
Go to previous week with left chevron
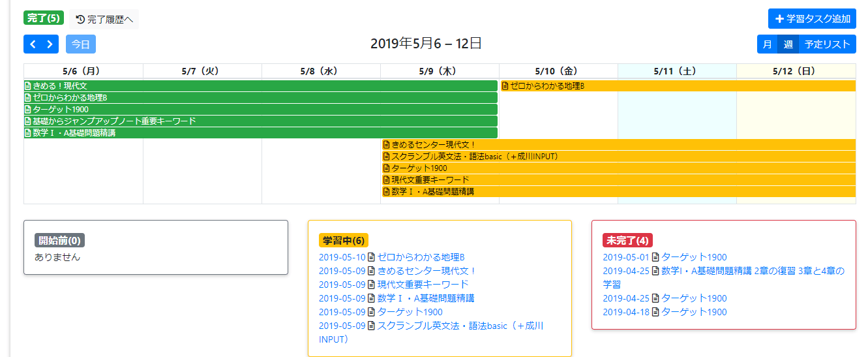tap(33, 44)
